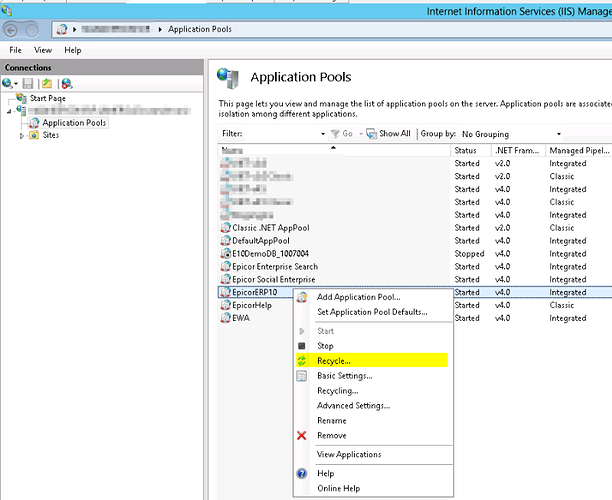Click the Epicor Enterprise Search pool icon

point(226,266)
